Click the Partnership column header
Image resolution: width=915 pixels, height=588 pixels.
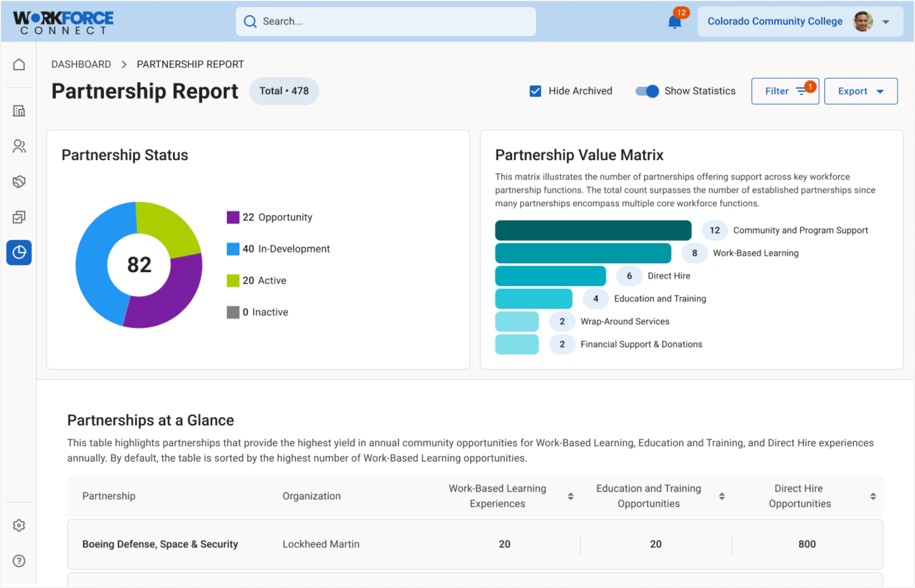point(109,496)
